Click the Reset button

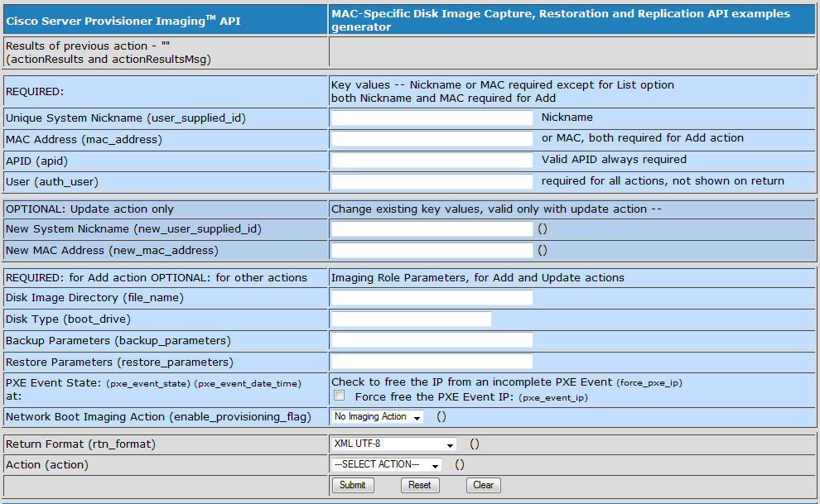click(x=420, y=485)
